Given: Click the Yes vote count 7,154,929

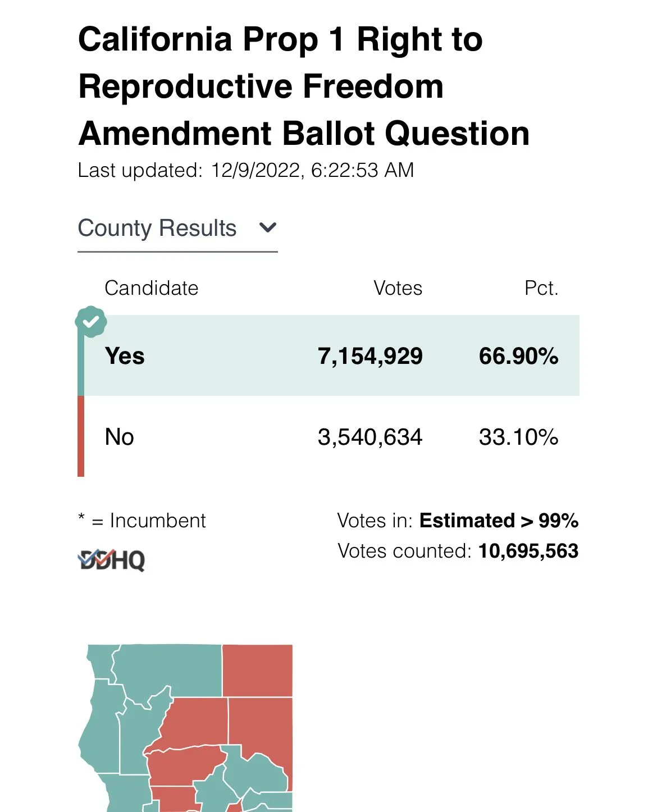Looking at the screenshot, I should [x=370, y=356].
